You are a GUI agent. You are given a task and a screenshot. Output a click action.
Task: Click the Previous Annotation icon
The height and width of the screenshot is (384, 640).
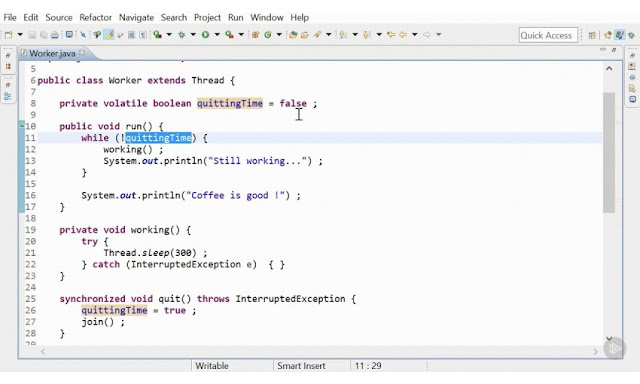click(x=367, y=35)
